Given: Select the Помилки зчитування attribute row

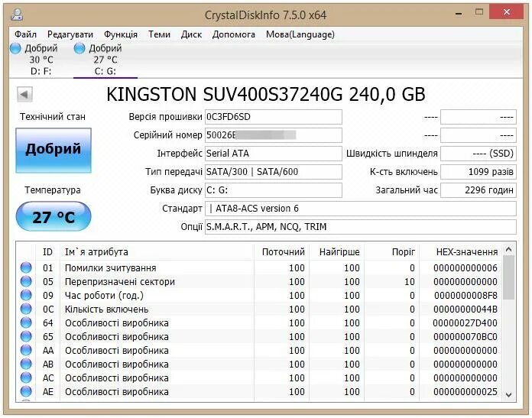Looking at the screenshot, I should point(260,267).
